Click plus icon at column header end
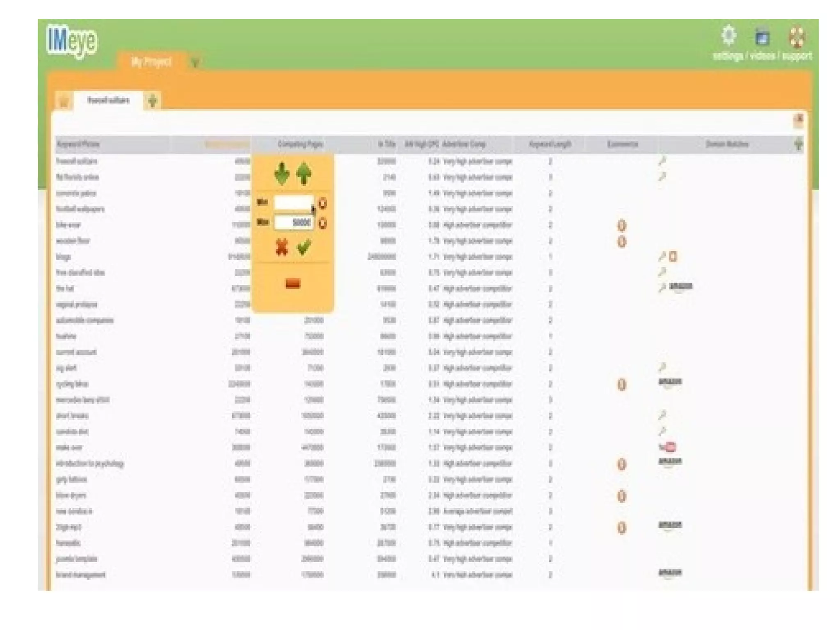This screenshot has height=630, width=840. (798, 144)
